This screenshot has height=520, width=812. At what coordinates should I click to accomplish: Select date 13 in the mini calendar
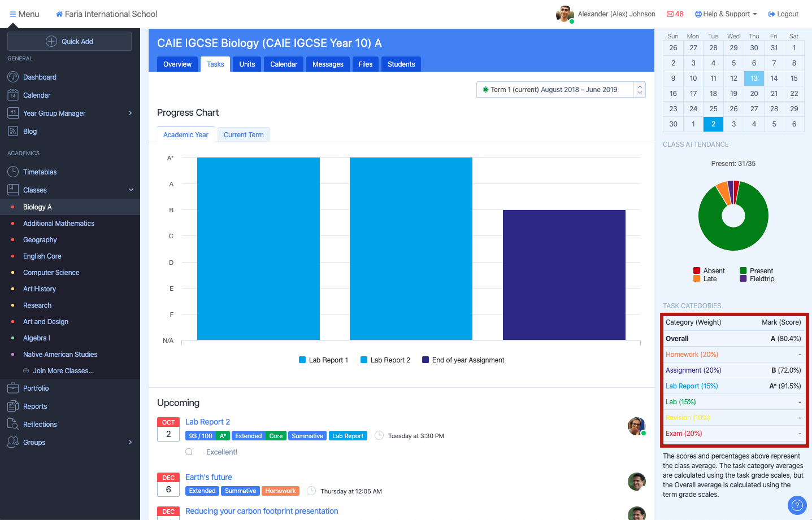[754, 78]
